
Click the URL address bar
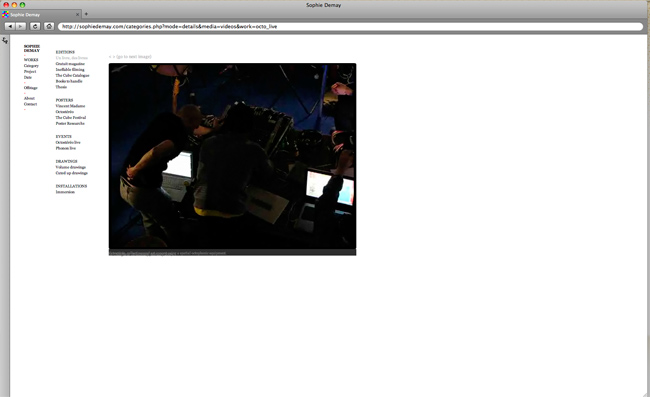click(350, 27)
